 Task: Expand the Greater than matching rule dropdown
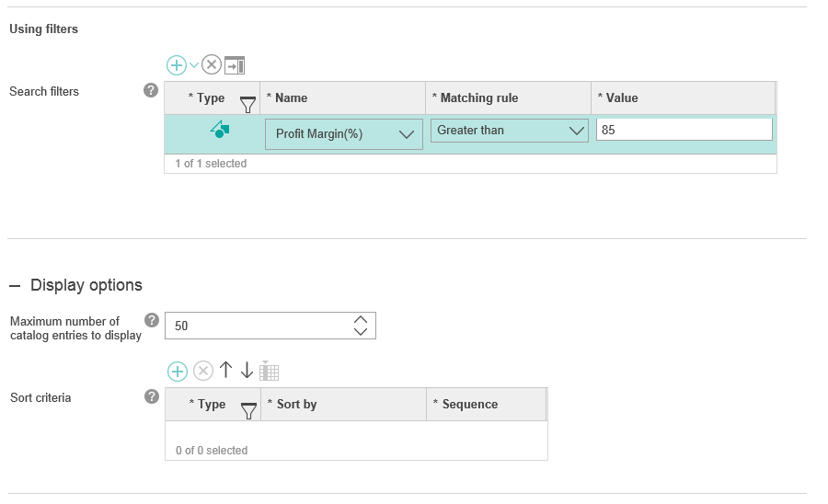[x=577, y=131]
